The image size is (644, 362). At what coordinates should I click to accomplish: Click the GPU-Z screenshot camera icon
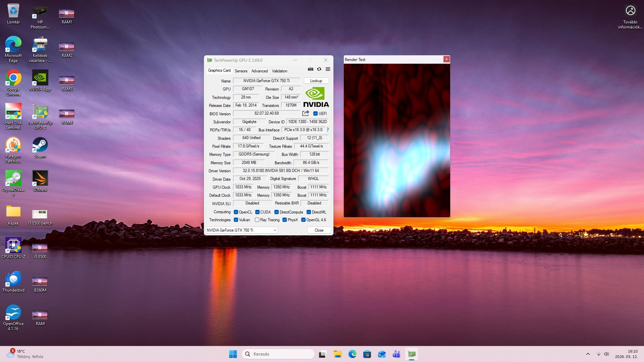coord(311,69)
